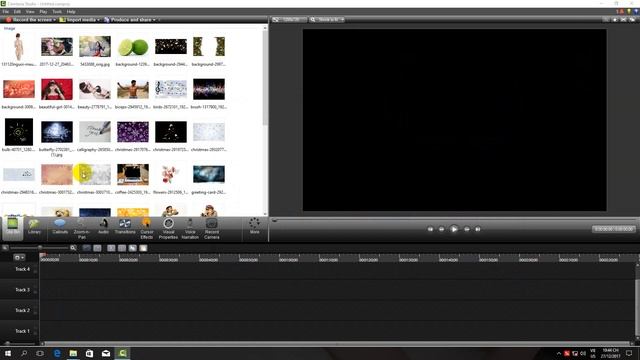Open taskbar search icon
The width and height of the screenshot is (640, 360).
click(x=24, y=353)
